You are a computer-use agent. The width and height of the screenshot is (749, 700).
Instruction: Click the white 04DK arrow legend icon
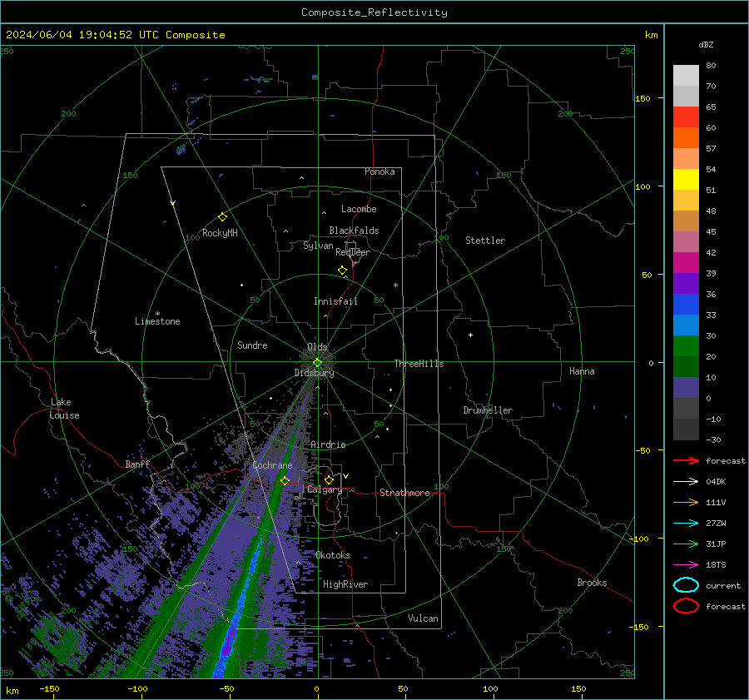tap(686, 482)
